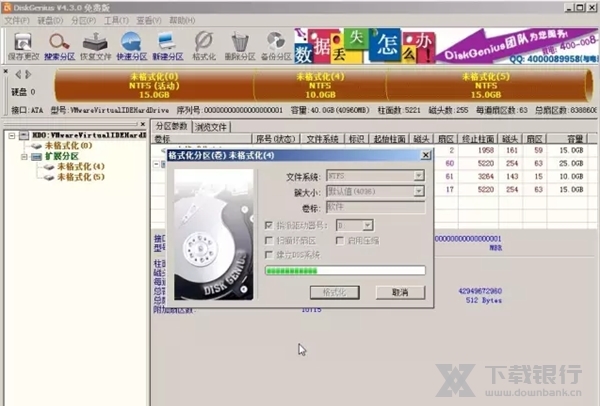Click the 序号(状态) column header
The width and height of the screenshot is (600, 406).
[276, 139]
